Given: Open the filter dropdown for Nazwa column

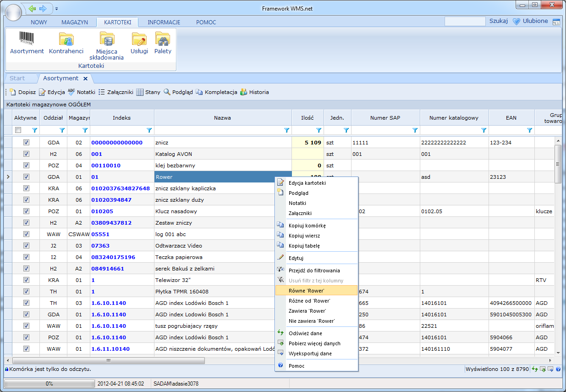Looking at the screenshot, I should (x=287, y=130).
